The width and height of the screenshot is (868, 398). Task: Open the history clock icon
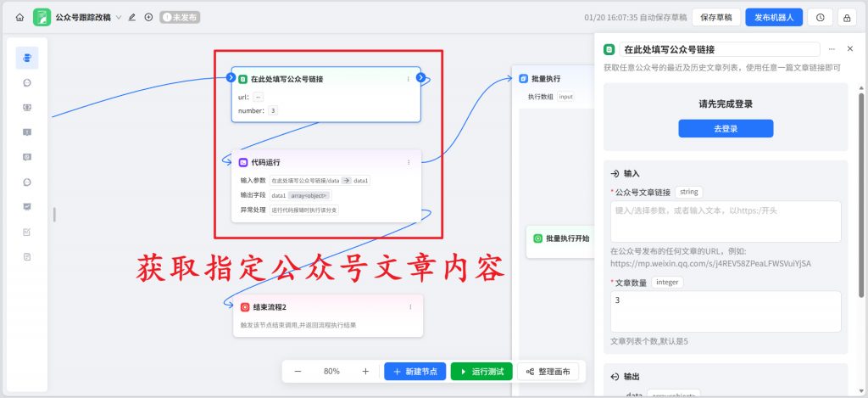click(x=821, y=17)
